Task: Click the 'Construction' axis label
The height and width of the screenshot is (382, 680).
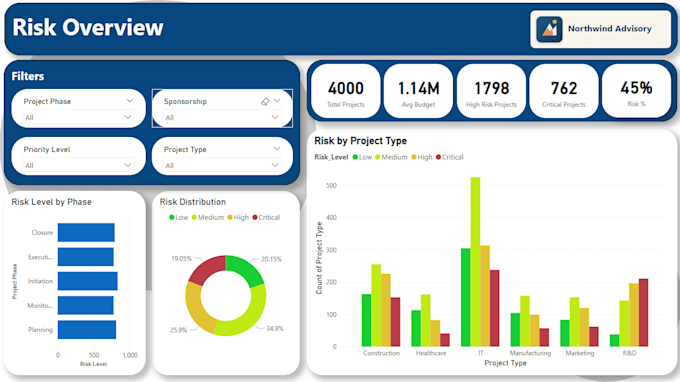Action: tap(381, 353)
